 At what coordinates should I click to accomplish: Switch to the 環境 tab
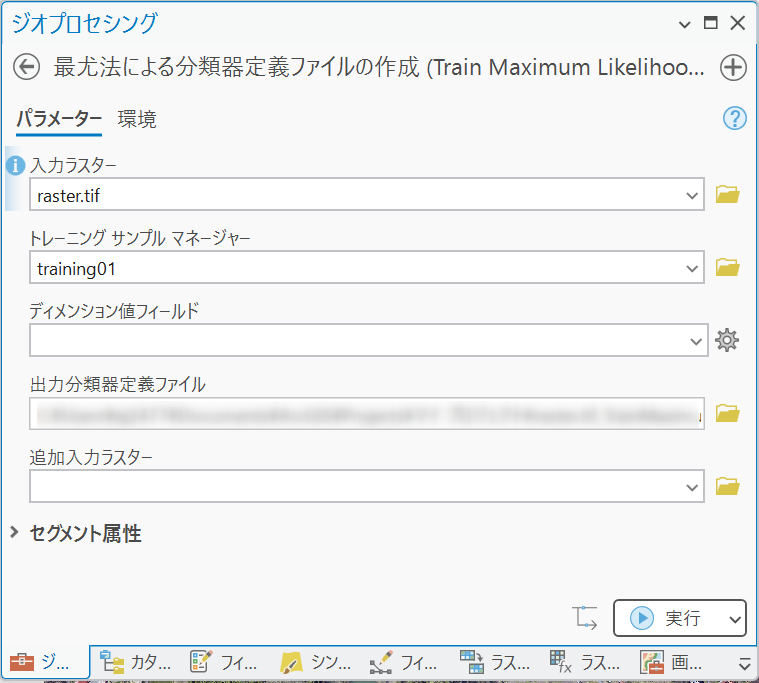[137, 120]
